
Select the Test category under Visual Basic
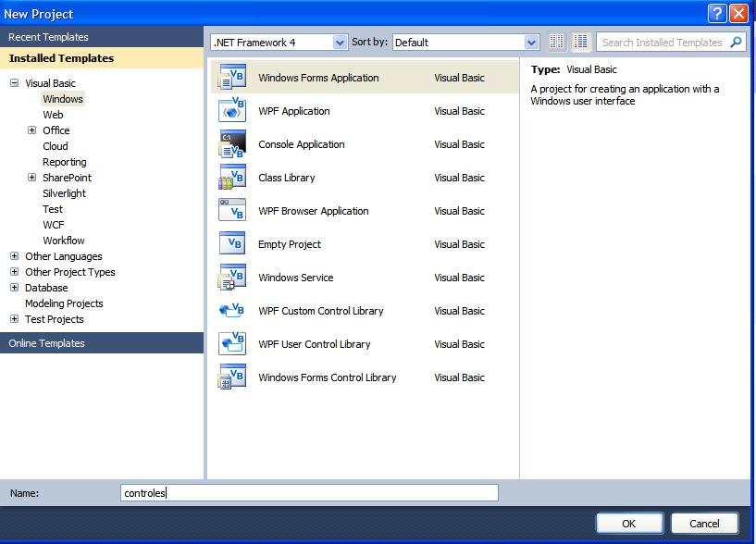tap(53, 209)
